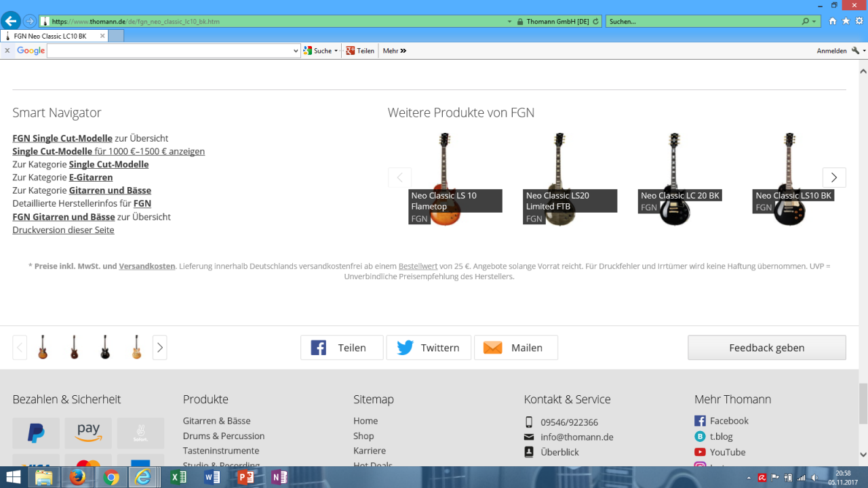Click Anmelden in the Google toolbar
868x488 pixels.
pyautogui.click(x=831, y=51)
